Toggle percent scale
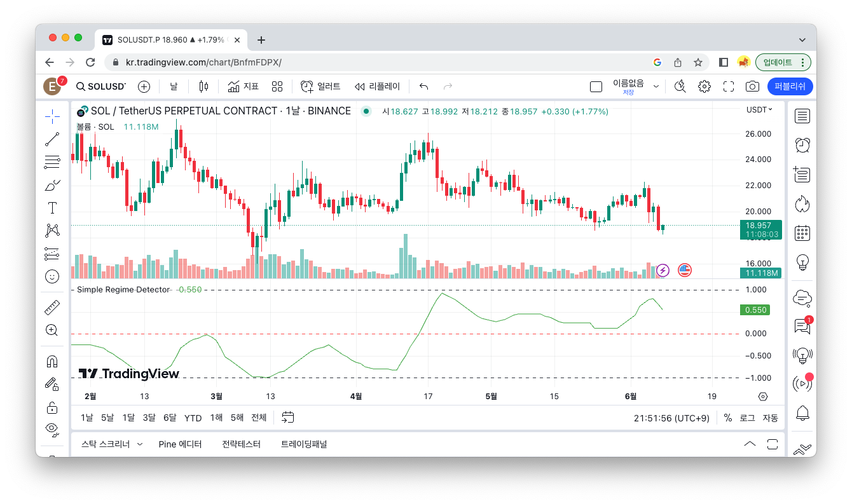The width and height of the screenshot is (852, 504). point(727,418)
